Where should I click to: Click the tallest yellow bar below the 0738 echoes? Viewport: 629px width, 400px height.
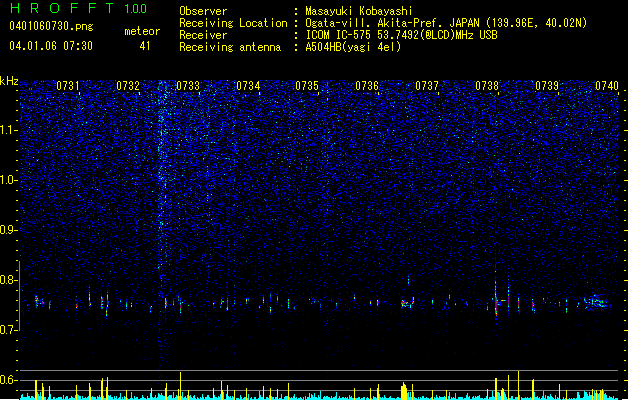pos(518,385)
